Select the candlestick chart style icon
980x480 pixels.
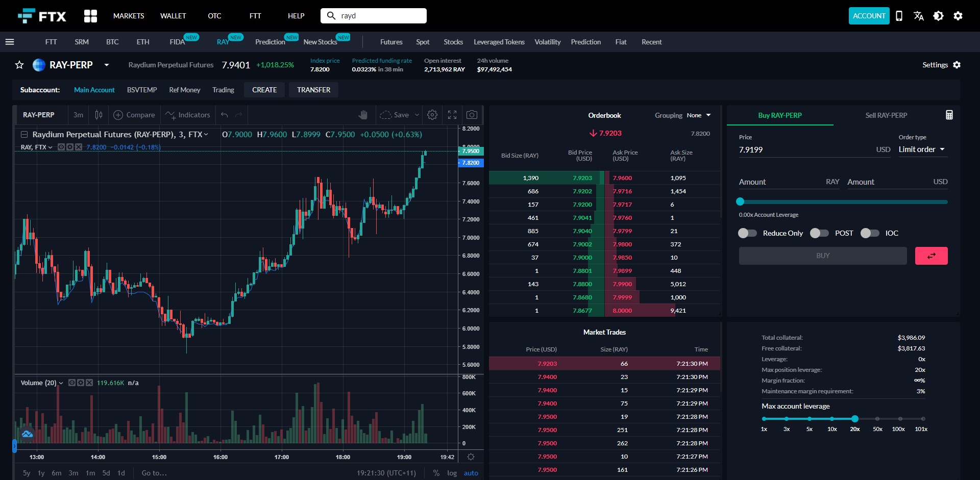point(99,115)
